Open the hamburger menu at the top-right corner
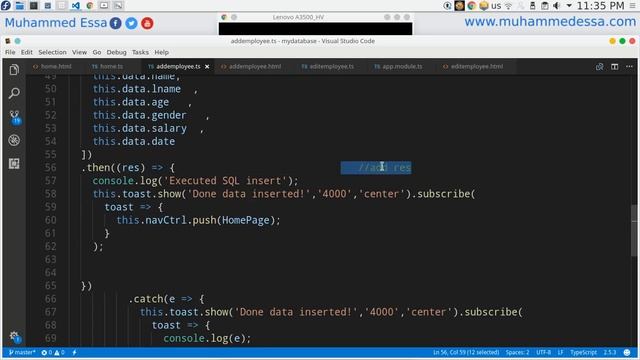 tap(633, 6)
